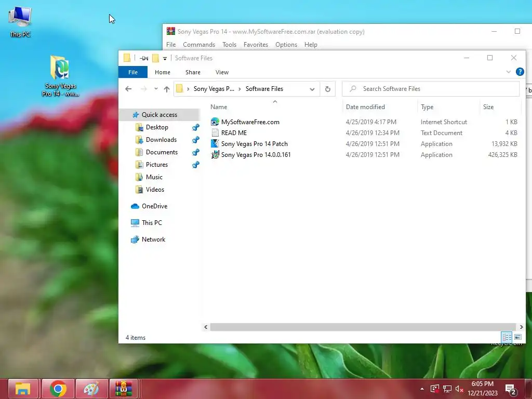Screen dimensions: 532x399
Task: Show hidden tray icons
Action: coord(422,389)
